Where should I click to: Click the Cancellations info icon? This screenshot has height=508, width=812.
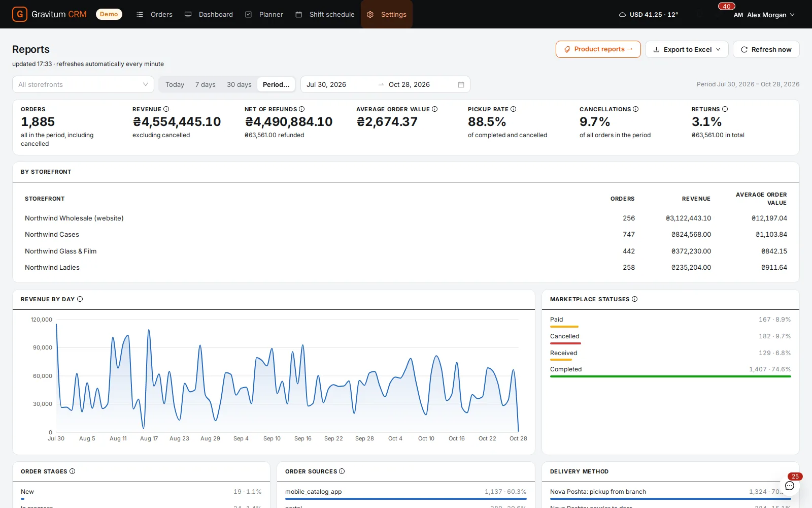[x=635, y=109]
